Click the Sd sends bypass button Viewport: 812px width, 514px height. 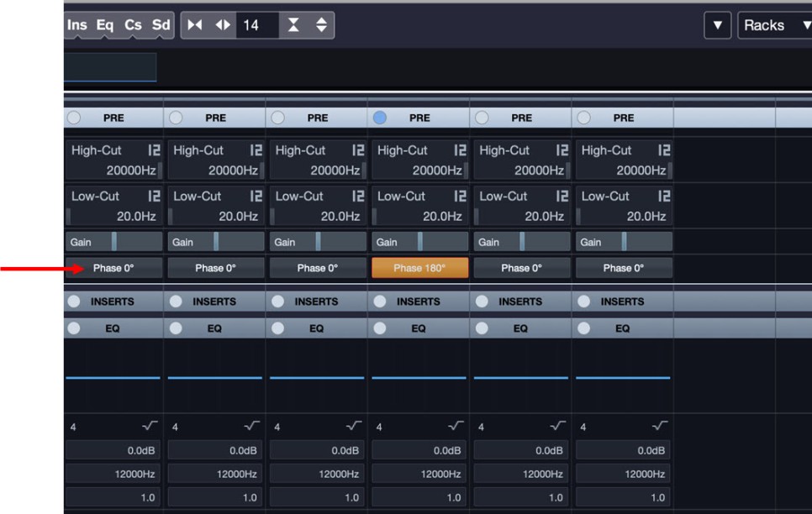point(161,25)
